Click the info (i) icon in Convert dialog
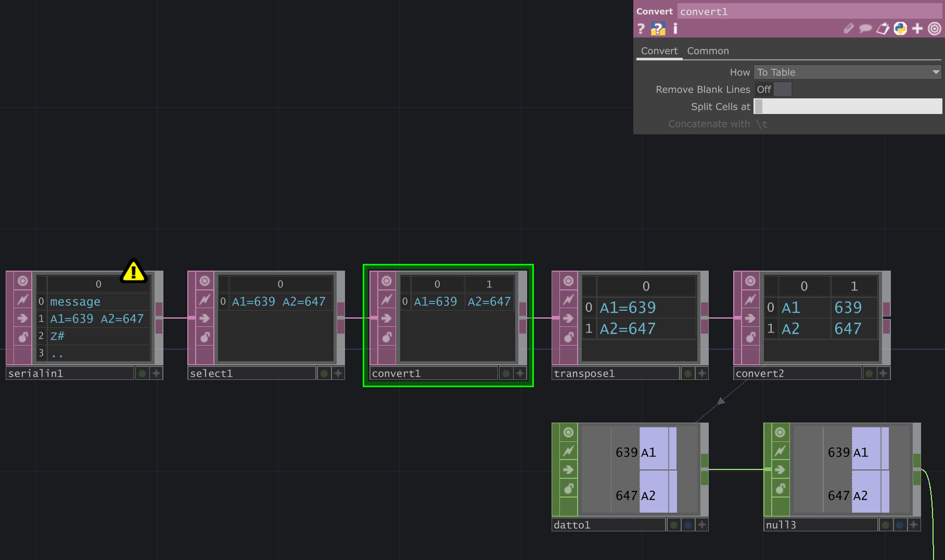The image size is (945, 560). (675, 29)
